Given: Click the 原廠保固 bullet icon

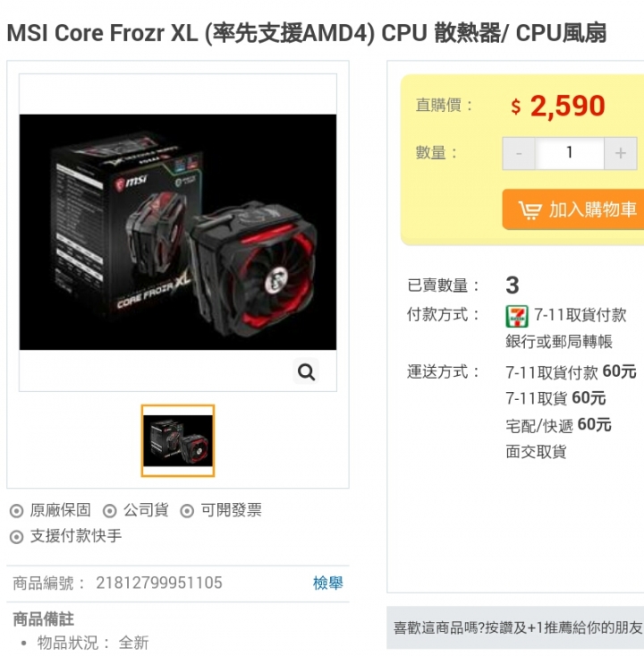Looking at the screenshot, I should coord(17,511).
